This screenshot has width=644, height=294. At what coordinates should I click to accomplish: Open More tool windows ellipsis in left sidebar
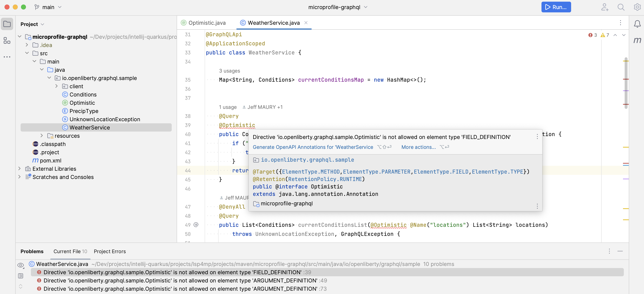click(x=7, y=57)
